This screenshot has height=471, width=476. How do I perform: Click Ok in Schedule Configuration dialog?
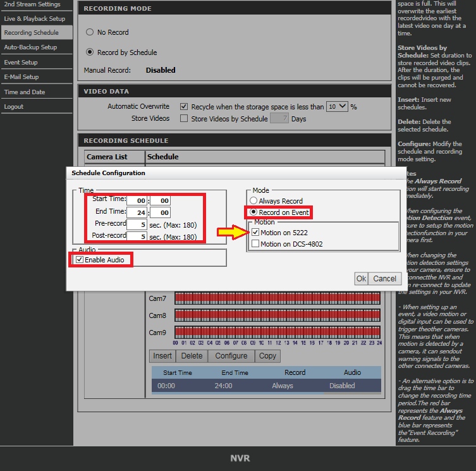point(361,278)
